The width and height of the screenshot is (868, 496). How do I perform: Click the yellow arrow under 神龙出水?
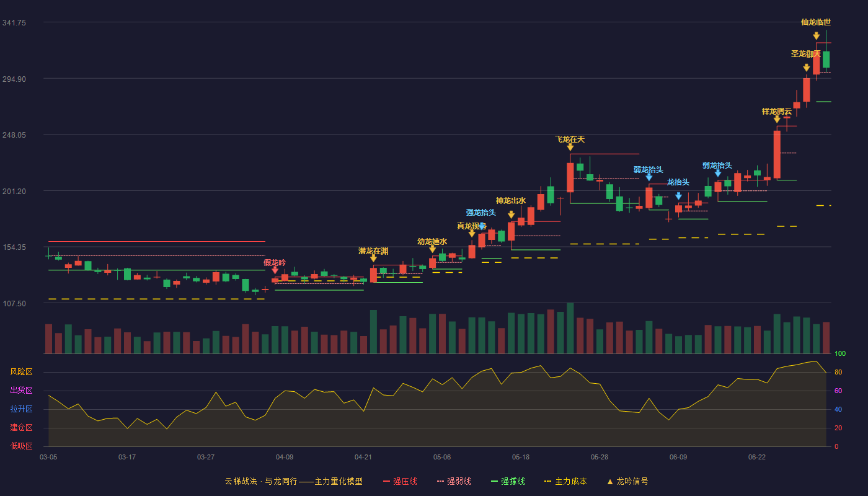click(511, 215)
